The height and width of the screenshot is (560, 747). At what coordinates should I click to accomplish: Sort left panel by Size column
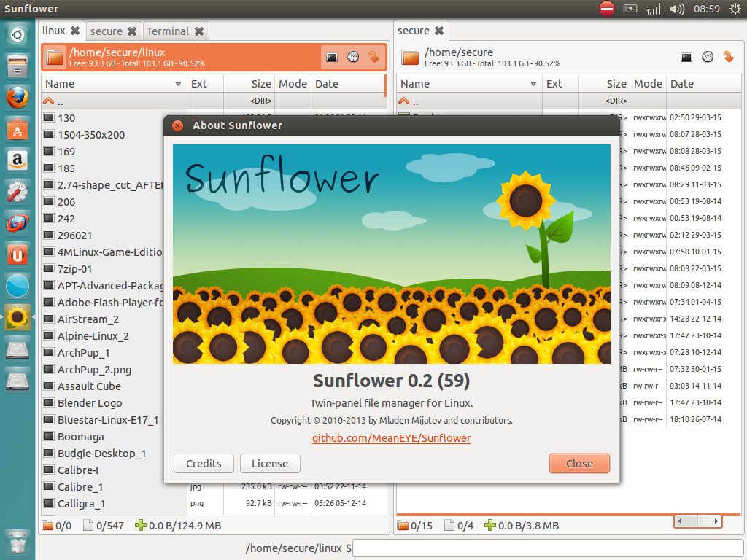[249, 84]
